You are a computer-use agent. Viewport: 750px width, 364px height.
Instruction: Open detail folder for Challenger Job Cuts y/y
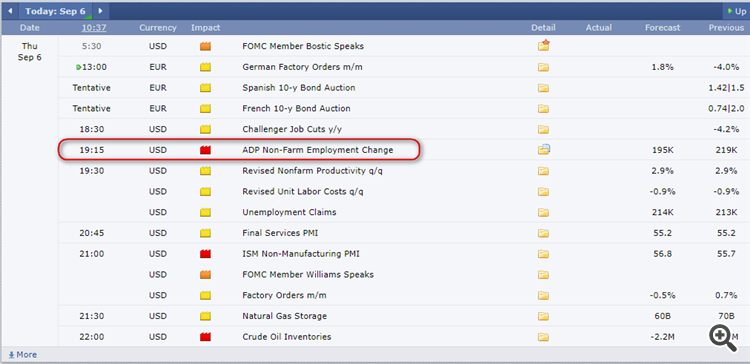[543, 129]
